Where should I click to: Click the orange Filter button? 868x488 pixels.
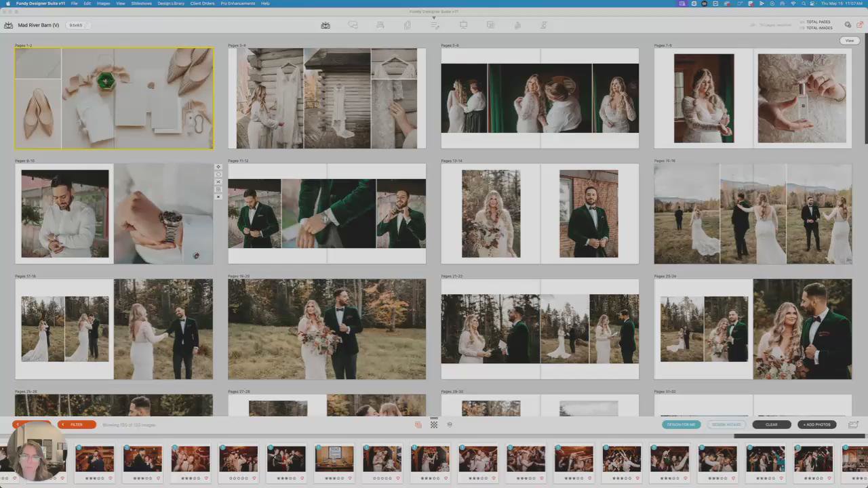(77, 425)
